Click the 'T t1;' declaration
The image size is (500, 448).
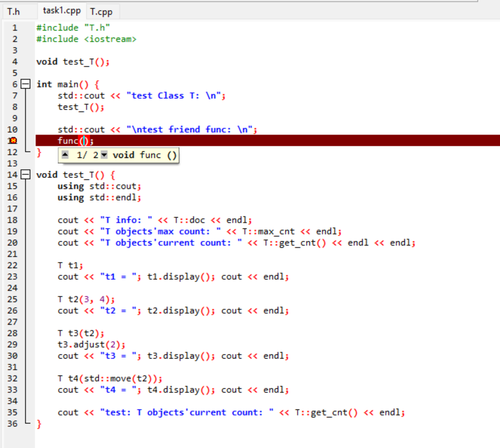(70, 265)
